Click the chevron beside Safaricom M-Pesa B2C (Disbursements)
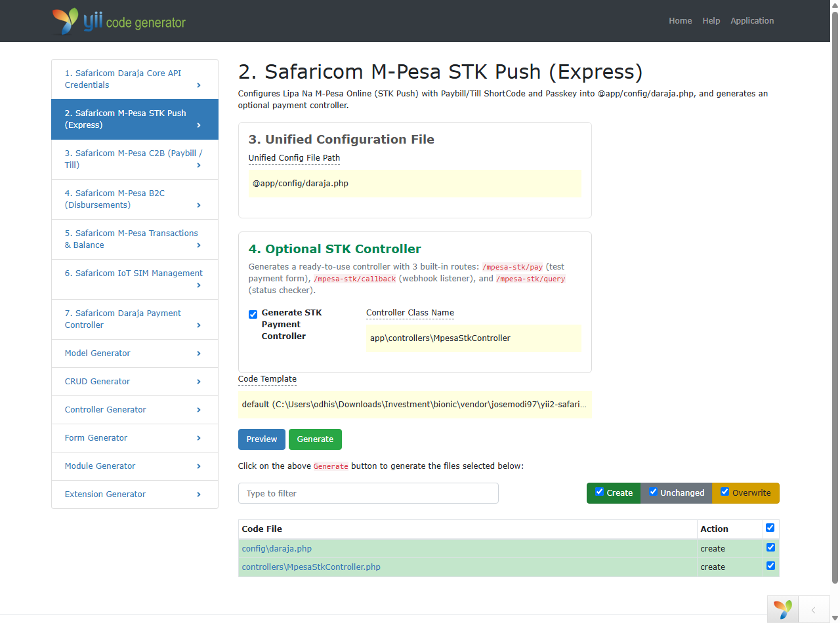Viewport: 840px width, 623px height. point(199,205)
